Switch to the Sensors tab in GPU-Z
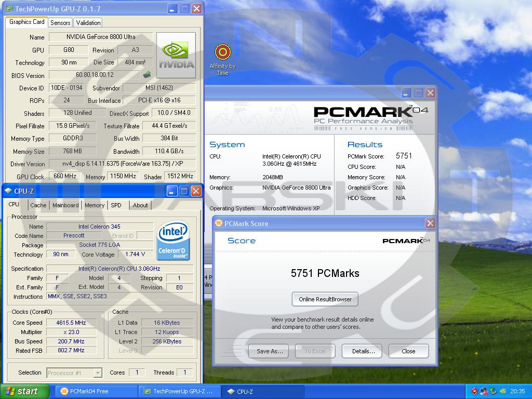Image resolution: width=532 pixels, height=399 pixels. [60, 23]
